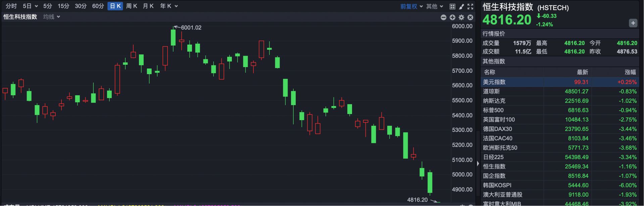Switch to 分时 intraday tab

(11, 6)
